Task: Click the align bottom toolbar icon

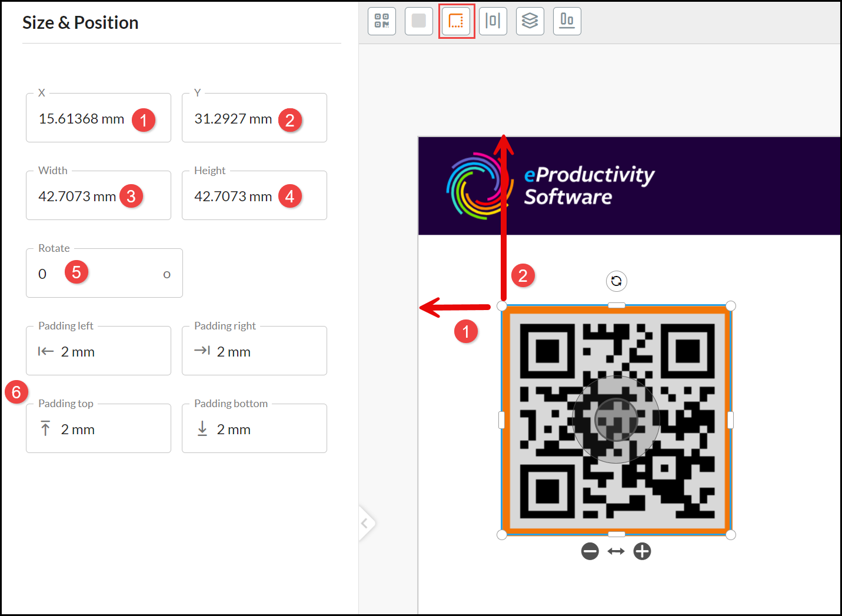Action: [567, 21]
